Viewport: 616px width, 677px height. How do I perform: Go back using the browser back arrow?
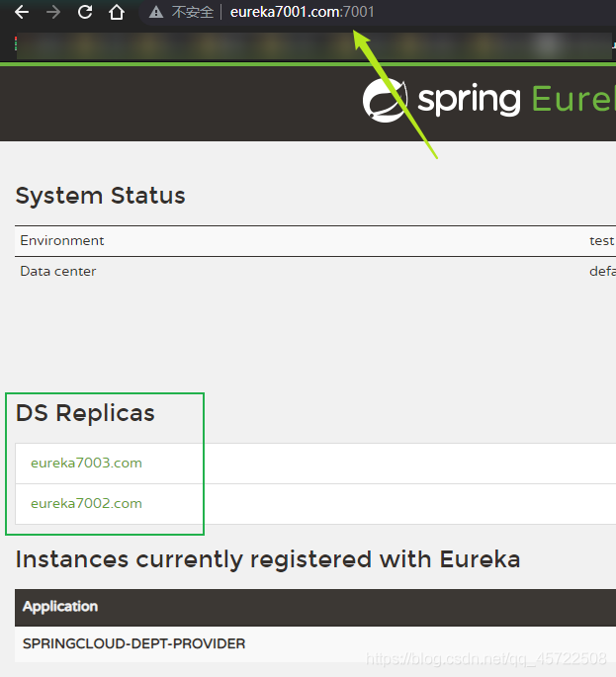22,12
